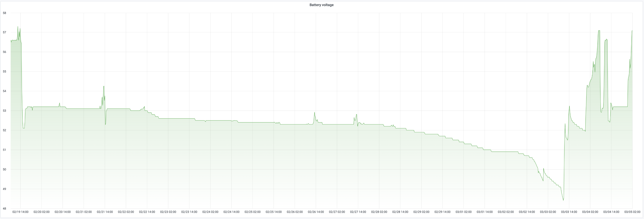Open the Battery voltage panel title
The width and height of the screenshot is (644, 219).
pos(321,5)
